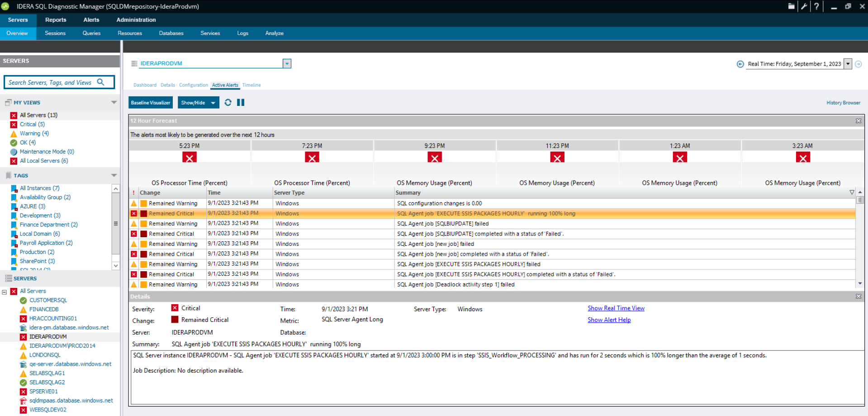This screenshot has height=416, width=868.
Task: Switch to the Resources tab
Action: [130, 33]
